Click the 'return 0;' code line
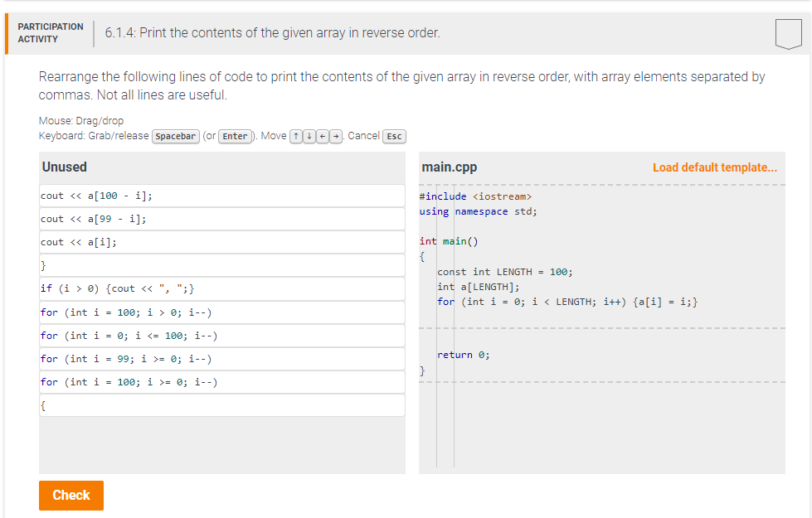Image resolution: width=812 pixels, height=518 pixels. [x=464, y=355]
